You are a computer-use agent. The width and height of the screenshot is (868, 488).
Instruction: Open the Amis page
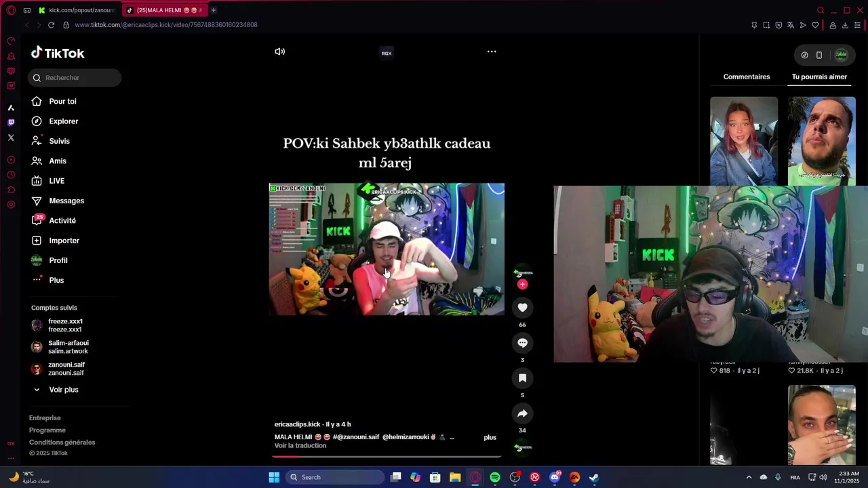coord(48,161)
